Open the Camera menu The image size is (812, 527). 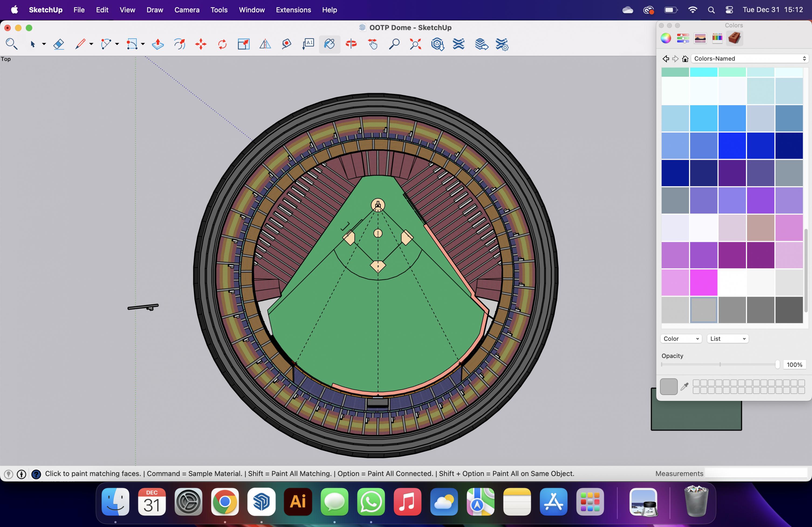187,10
